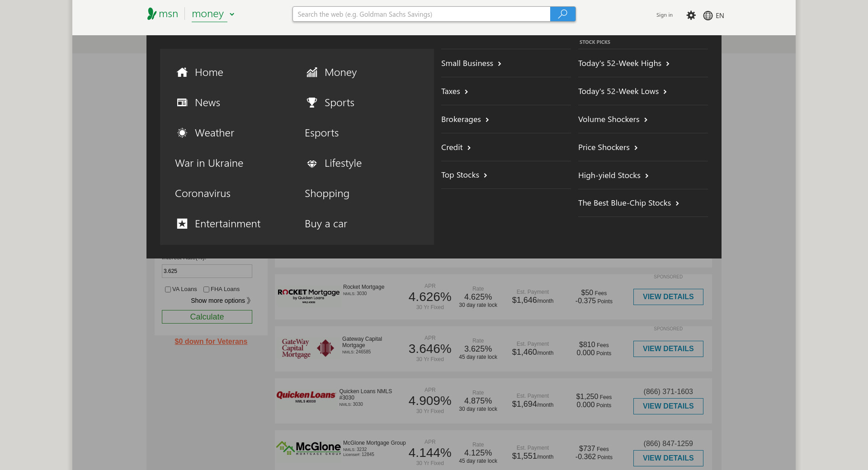The height and width of the screenshot is (470, 868).
Task: Select Shopping from the navigation menu
Action: pyautogui.click(x=327, y=193)
